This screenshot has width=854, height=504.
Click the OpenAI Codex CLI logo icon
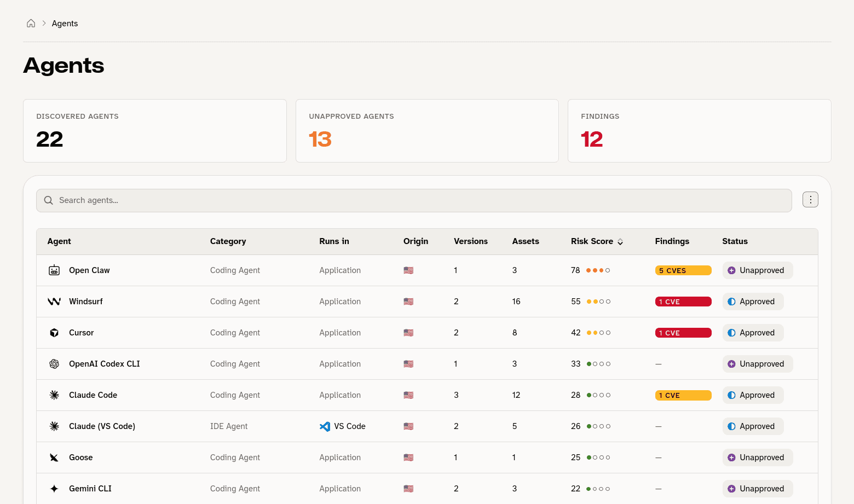coord(54,364)
